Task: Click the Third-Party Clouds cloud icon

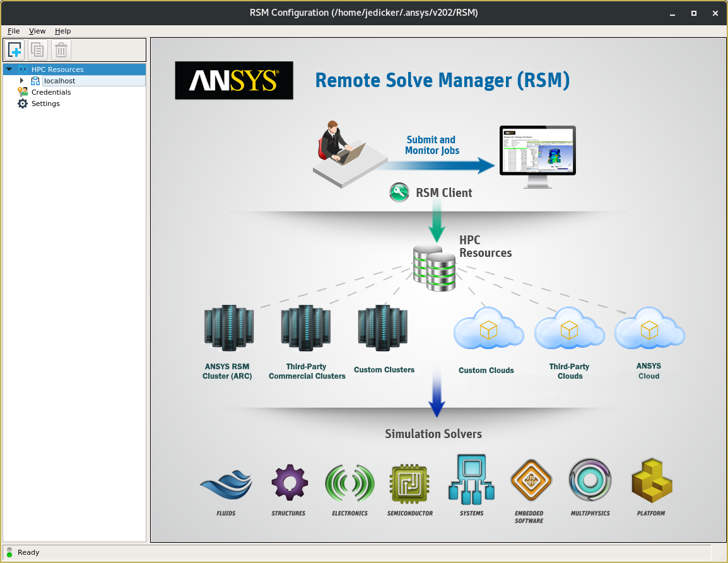Action: coord(569,329)
